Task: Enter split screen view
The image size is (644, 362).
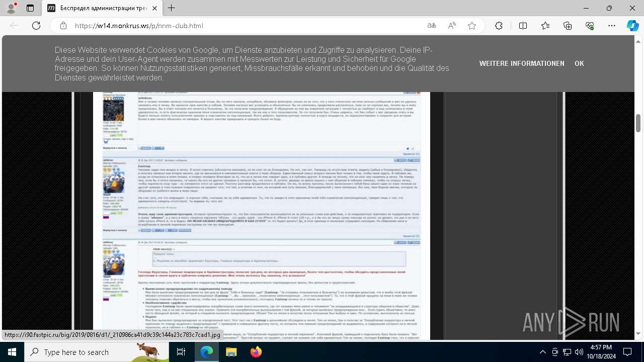Action: coord(523,26)
